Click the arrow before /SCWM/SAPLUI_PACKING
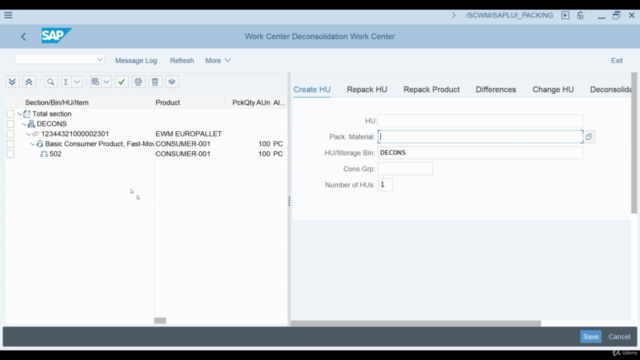This screenshot has width=640, height=360. pos(453,16)
